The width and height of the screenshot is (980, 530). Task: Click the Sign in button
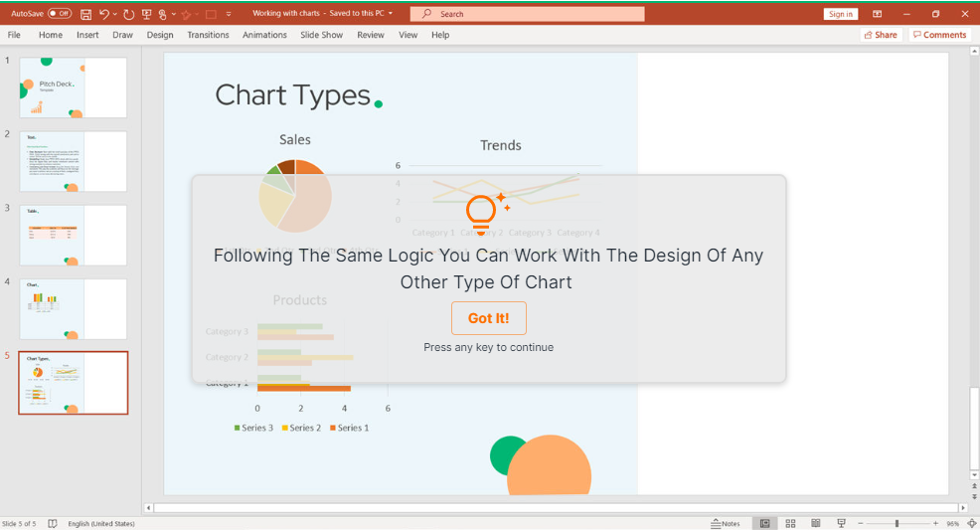point(840,14)
